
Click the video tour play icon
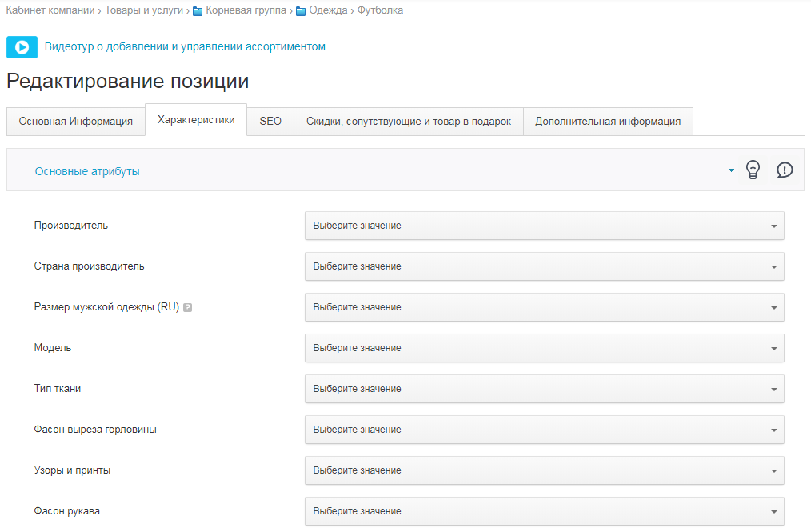[22, 47]
